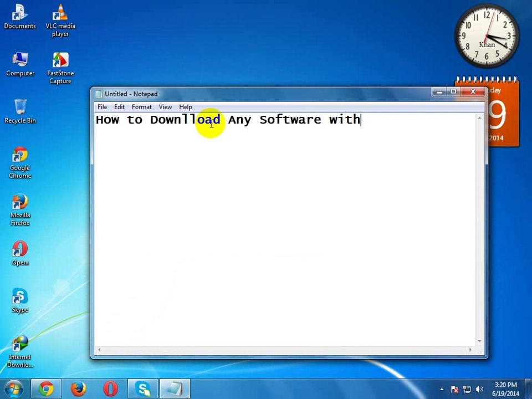Image resolution: width=532 pixels, height=399 pixels.
Task: Place the cursor in the word "How"
Action: (108, 120)
